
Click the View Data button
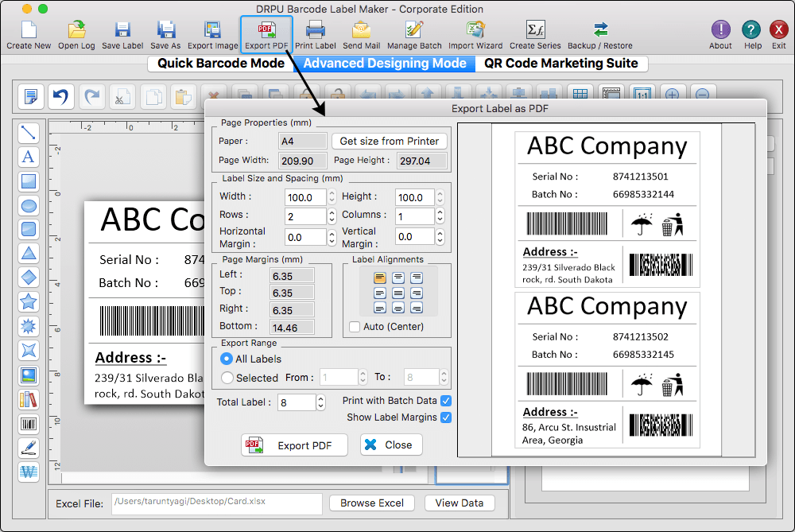pos(460,503)
